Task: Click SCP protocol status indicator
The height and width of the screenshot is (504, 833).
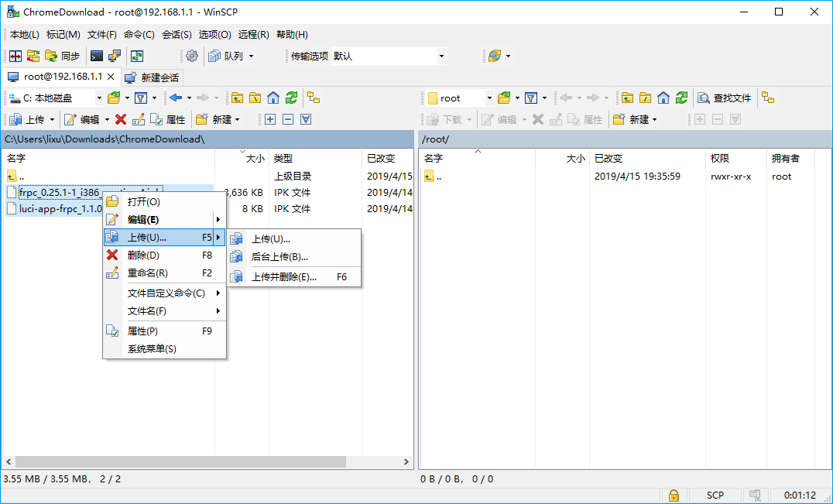Action: (x=715, y=495)
